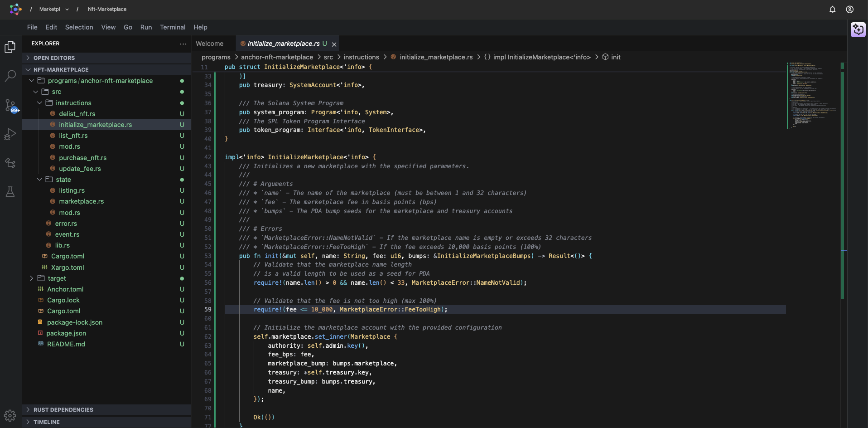Switch to the Welcome tab

(x=210, y=44)
